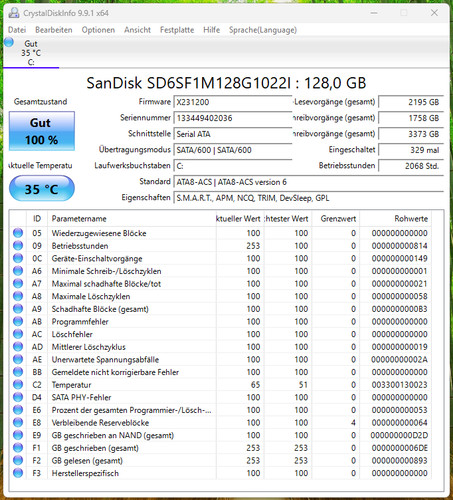Screen dimensions: 453x500
Task: Click status orb of Betriebsstunden 09 row
Action: coord(18,246)
